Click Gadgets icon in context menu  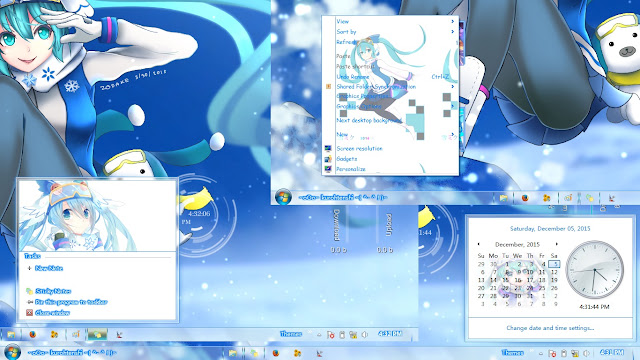[x=328, y=159]
